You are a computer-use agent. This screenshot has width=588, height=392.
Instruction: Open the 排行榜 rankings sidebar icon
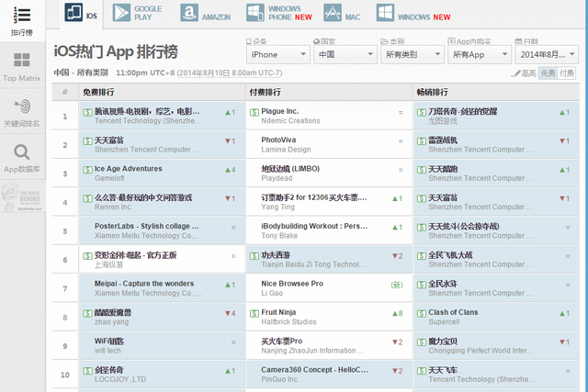22,20
